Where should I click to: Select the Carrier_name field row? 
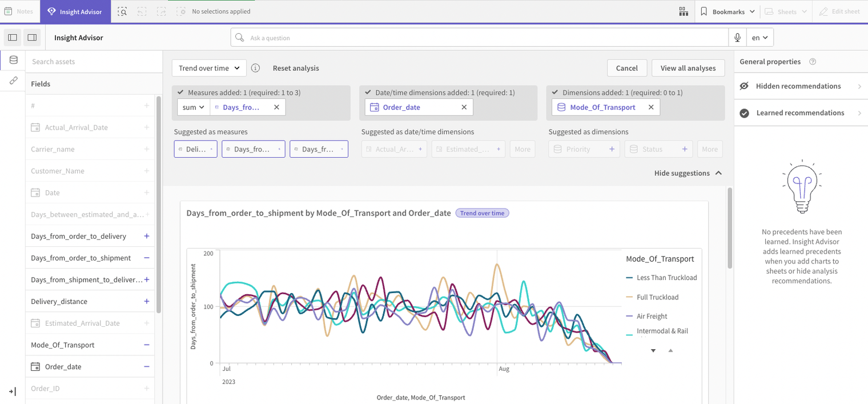[90, 149]
